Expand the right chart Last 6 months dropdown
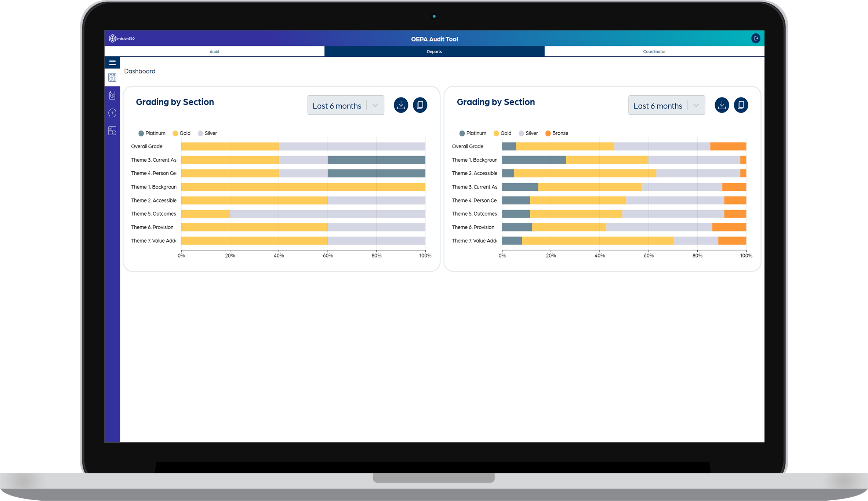The height and width of the screenshot is (501, 868). coord(667,106)
